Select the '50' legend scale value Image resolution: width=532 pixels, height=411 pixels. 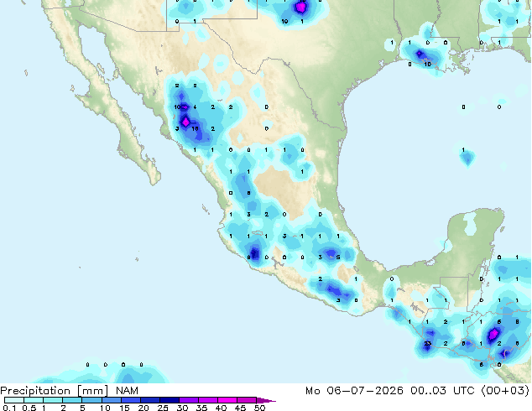coord(259,408)
